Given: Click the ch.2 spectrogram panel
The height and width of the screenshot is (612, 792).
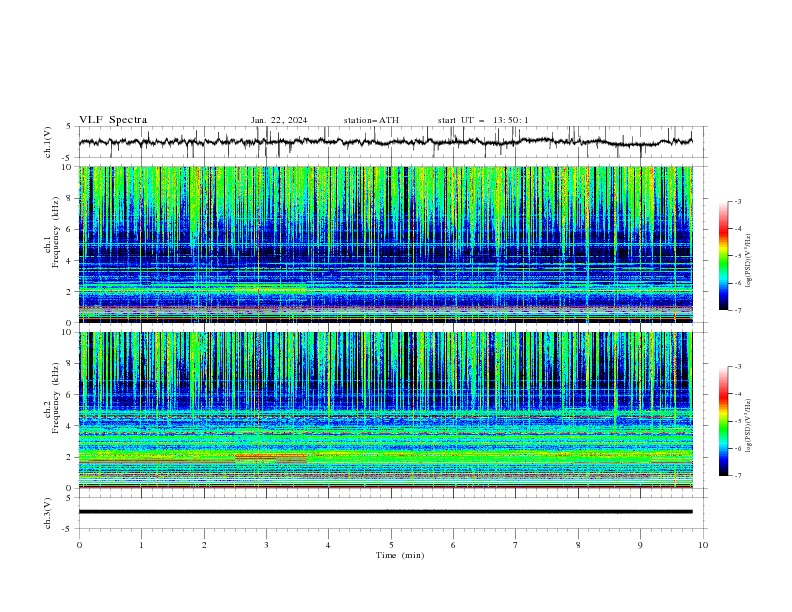Looking at the screenshot, I should tap(385, 410).
